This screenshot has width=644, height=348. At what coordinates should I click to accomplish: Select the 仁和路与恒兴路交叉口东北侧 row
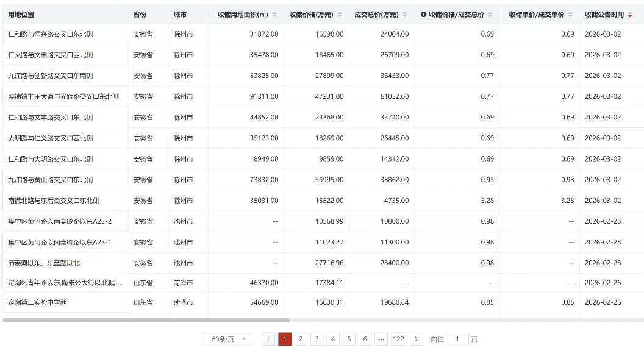[x=51, y=34]
